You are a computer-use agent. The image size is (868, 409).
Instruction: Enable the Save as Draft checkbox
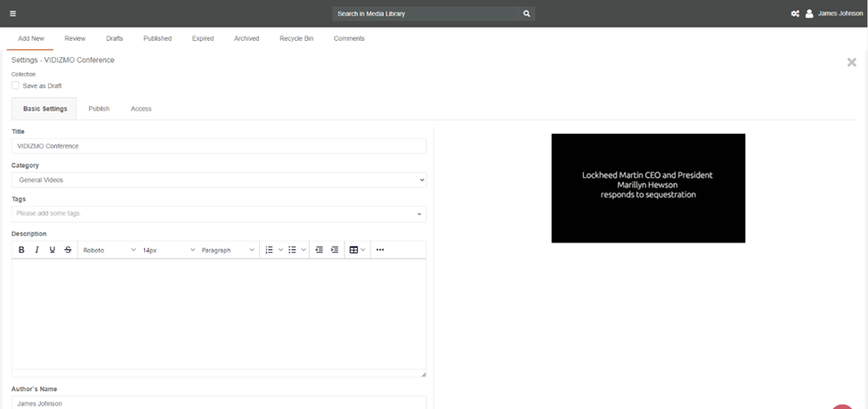tap(16, 86)
